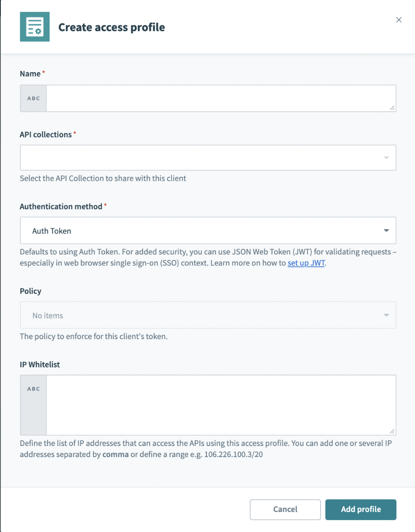The image size is (415, 532).
Task: Focus the Name text input
Action: (x=221, y=98)
